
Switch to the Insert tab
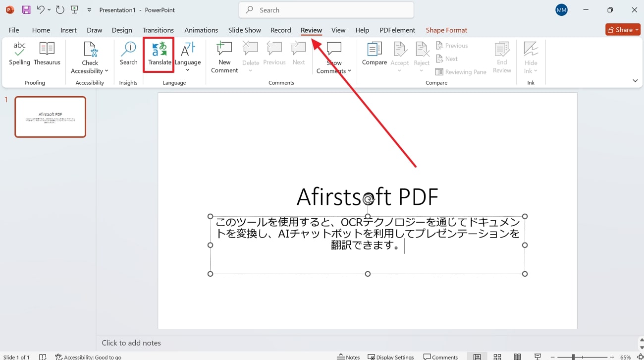68,30
